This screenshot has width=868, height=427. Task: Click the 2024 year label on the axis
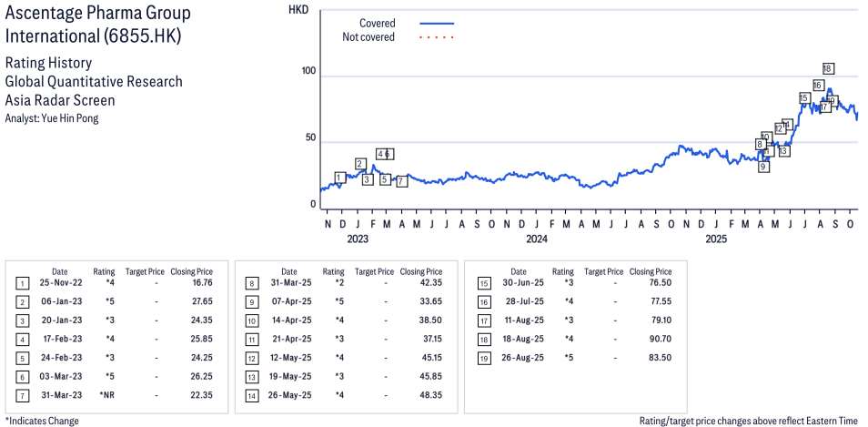tap(536, 239)
